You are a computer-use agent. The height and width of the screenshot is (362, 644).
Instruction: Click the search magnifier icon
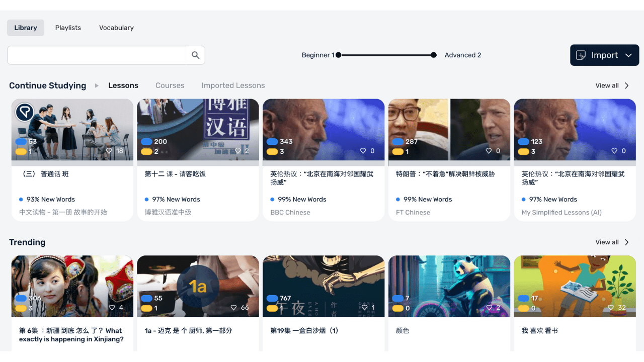tap(195, 55)
